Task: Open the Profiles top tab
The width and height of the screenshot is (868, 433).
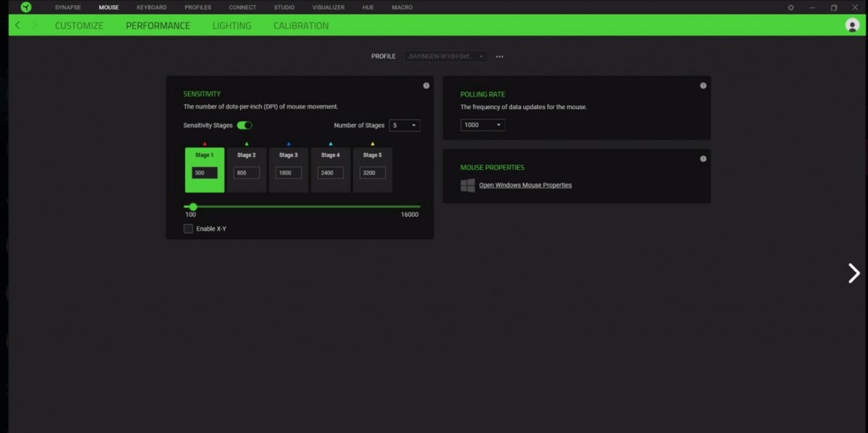Action: click(x=197, y=7)
